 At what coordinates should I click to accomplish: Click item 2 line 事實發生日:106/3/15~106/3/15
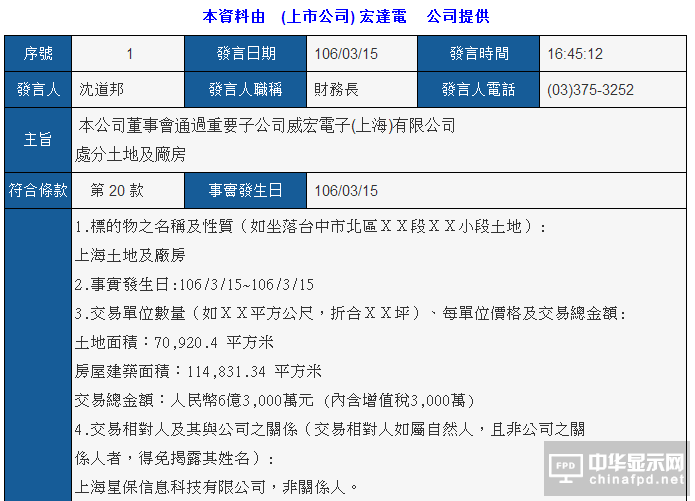(x=194, y=285)
